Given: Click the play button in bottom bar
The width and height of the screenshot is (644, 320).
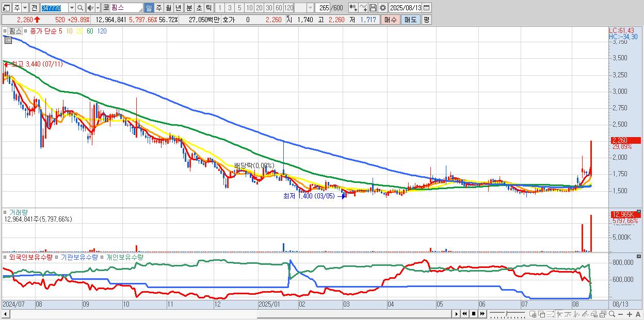Looking at the screenshot, I should pyautogui.click(x=457, y=314).
